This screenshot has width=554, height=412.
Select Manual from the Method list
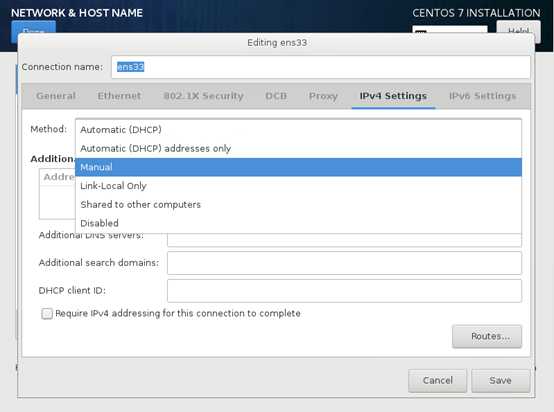298,167
